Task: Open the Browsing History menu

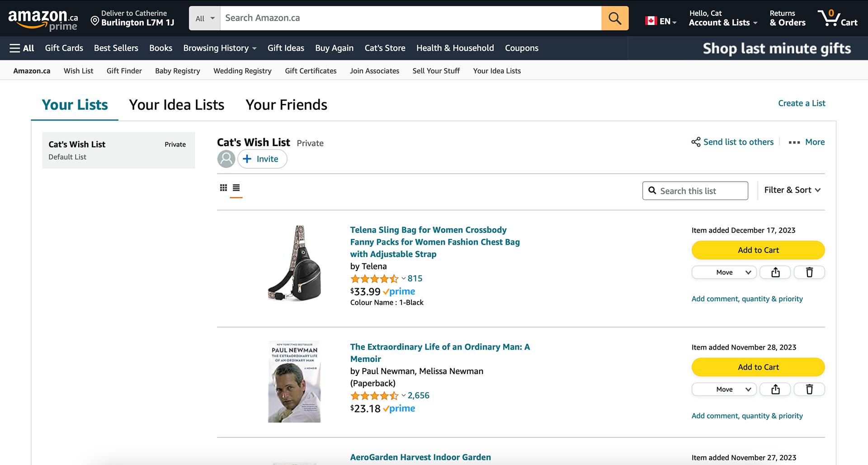Action: 220,48
